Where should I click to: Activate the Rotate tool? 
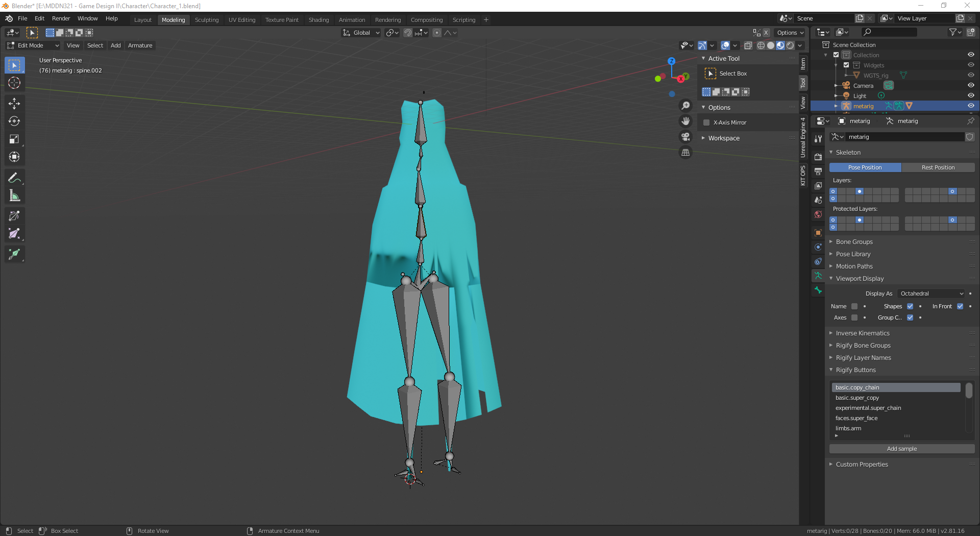pyautogui.click(x=14, y=121)
